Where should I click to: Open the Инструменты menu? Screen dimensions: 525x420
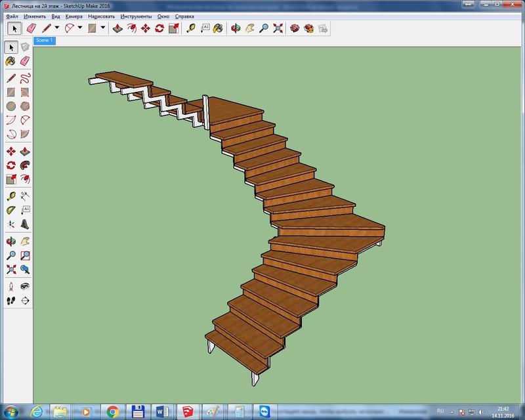pyautogui.click(x=136, y=15)
